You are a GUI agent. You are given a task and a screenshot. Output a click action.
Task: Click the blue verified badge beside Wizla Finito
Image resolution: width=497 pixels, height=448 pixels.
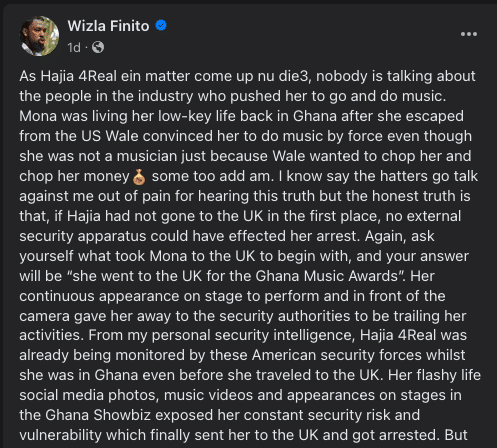coord(161,25)
